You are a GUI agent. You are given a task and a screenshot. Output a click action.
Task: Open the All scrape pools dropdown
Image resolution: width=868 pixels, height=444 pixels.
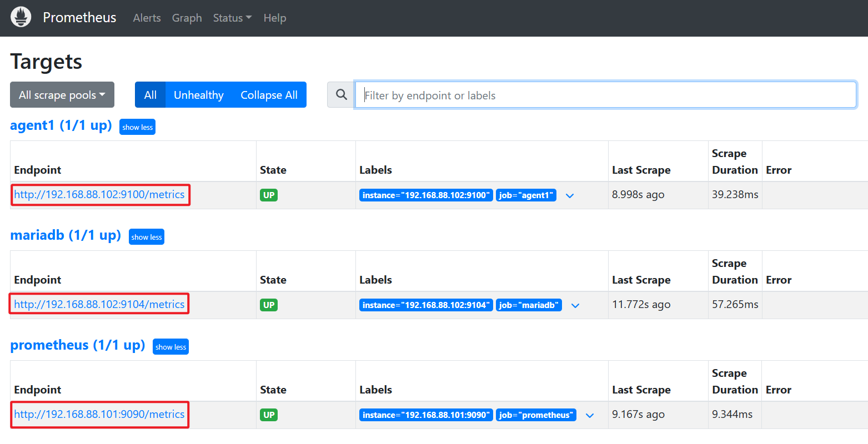pyautogui.click(x=62, y=95)
